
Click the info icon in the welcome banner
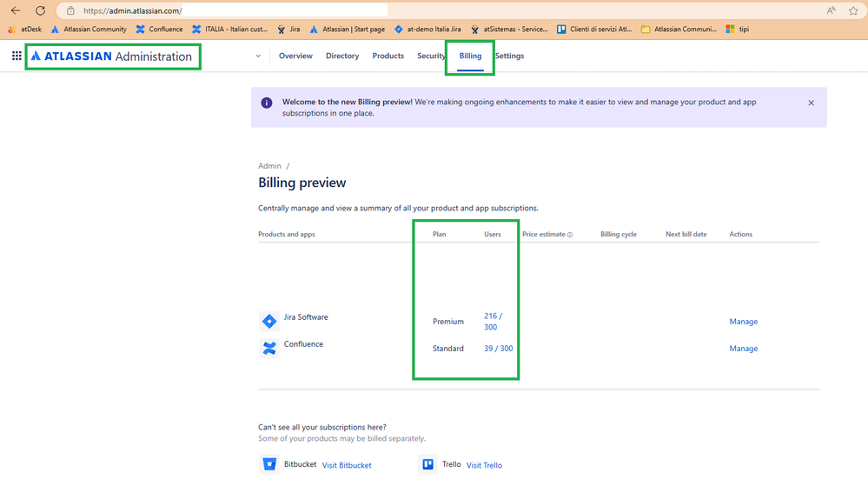pyautogui.click(x=267, y=103)
